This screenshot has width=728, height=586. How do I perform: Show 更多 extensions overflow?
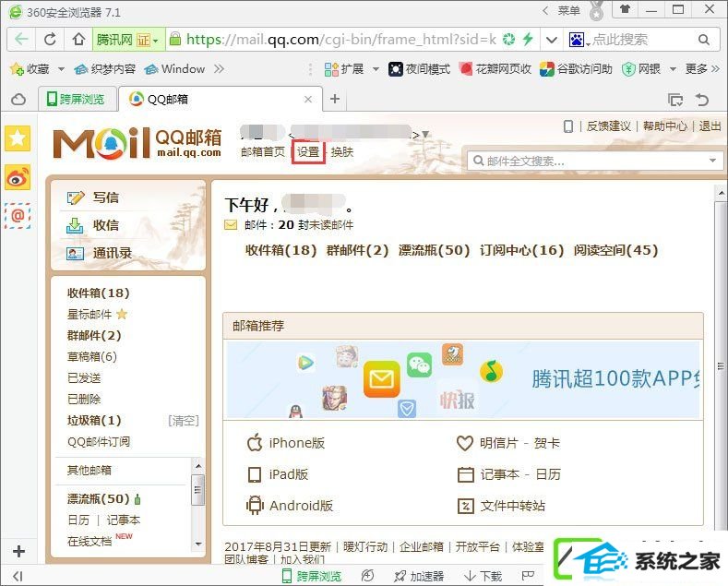702,69
